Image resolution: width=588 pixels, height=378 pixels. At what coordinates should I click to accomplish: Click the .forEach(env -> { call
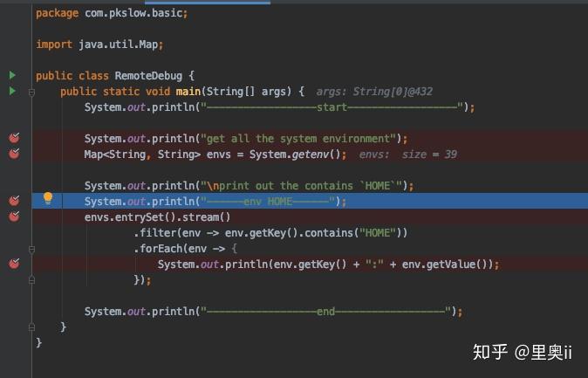(x=185, y=249)
